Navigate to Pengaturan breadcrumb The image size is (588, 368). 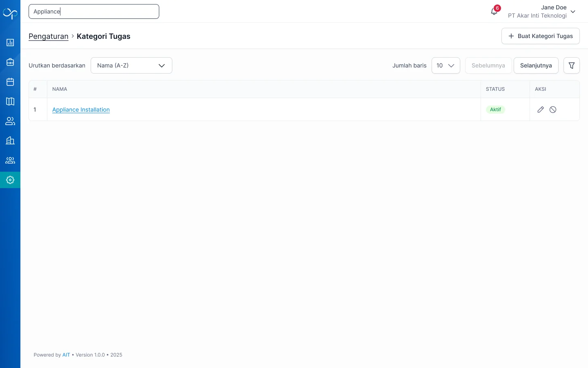tap(49, 36)
